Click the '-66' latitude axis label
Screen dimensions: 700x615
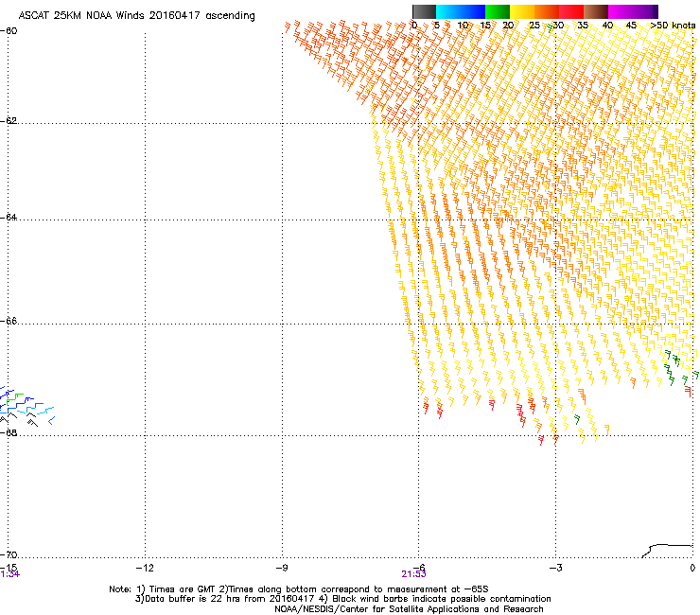coord(9,322)
